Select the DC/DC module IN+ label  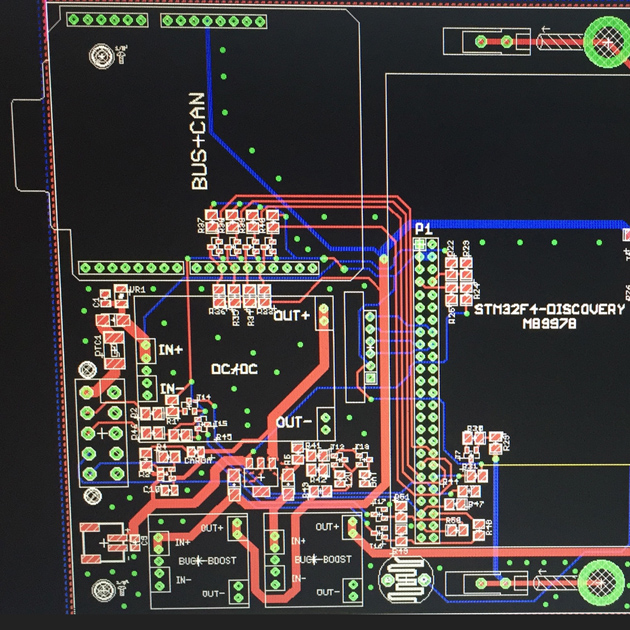pyautogui.click(x=170, y=349)
